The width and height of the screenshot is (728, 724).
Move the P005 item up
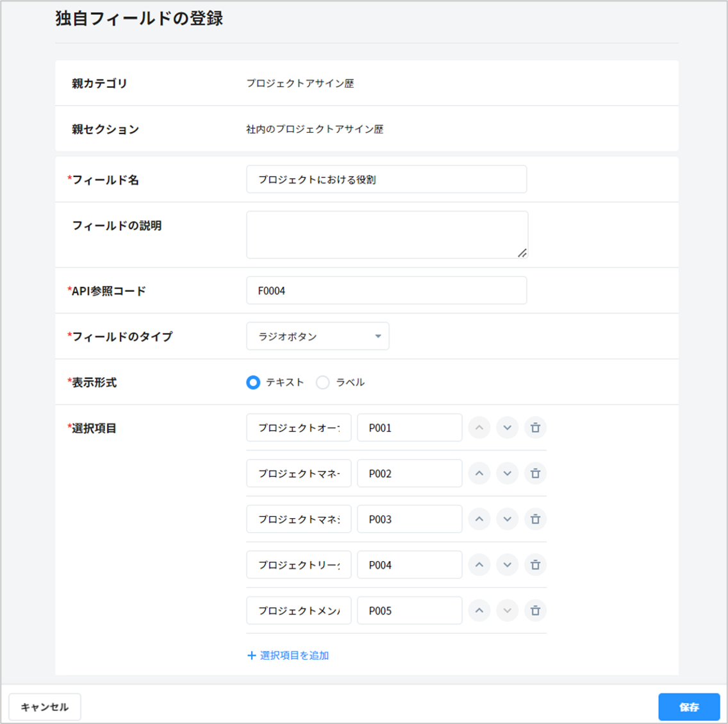tap(479, 610)
